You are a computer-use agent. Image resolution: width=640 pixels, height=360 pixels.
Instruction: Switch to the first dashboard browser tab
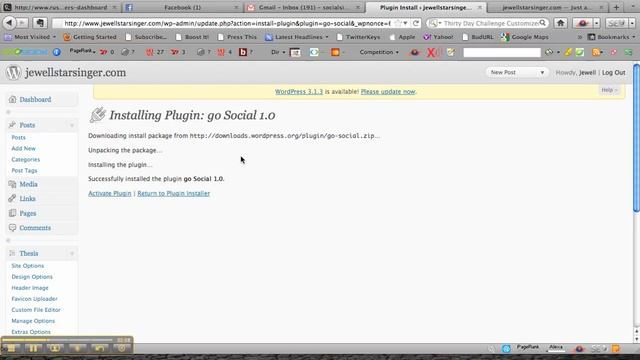pos(60,7)
